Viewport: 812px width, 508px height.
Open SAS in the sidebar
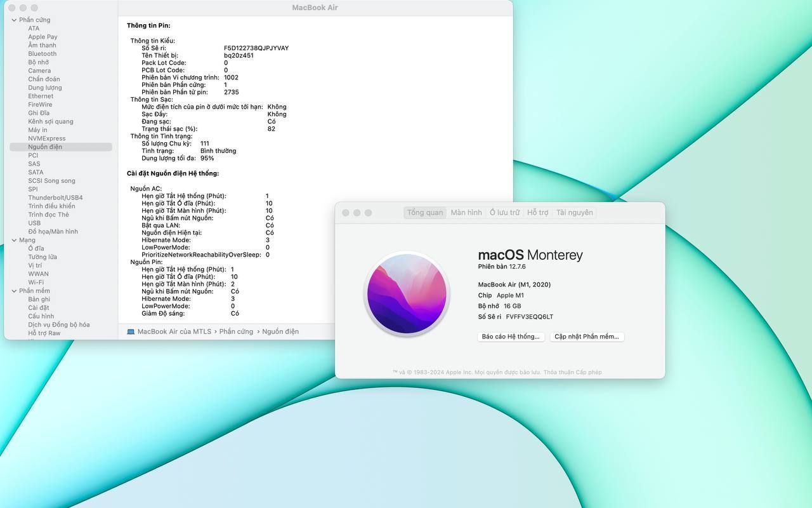pyautogui.click(x=34, y=164)
